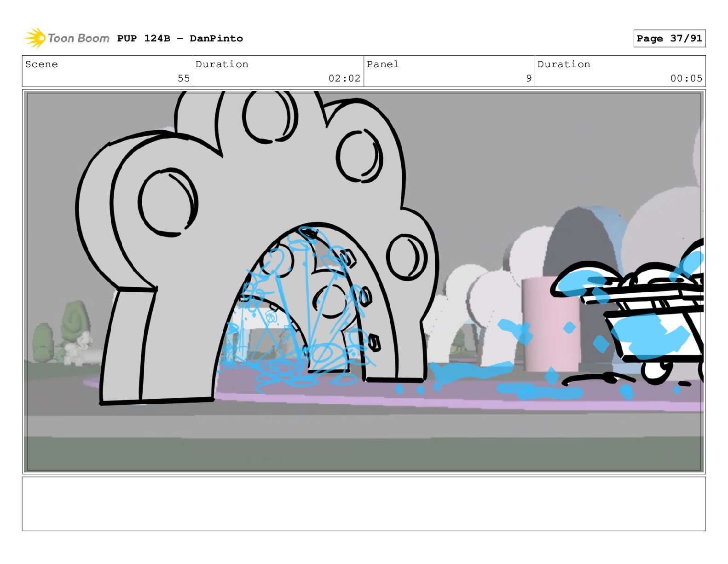Select the scene number '55'
The width and height of the screenshot is (728, 564).
click(x=184, y=79)
